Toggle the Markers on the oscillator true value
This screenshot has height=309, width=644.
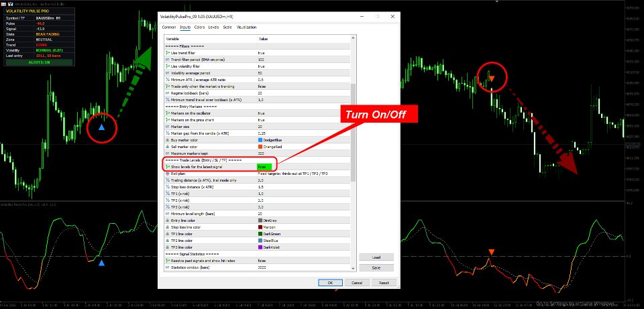tap(303, 113)
